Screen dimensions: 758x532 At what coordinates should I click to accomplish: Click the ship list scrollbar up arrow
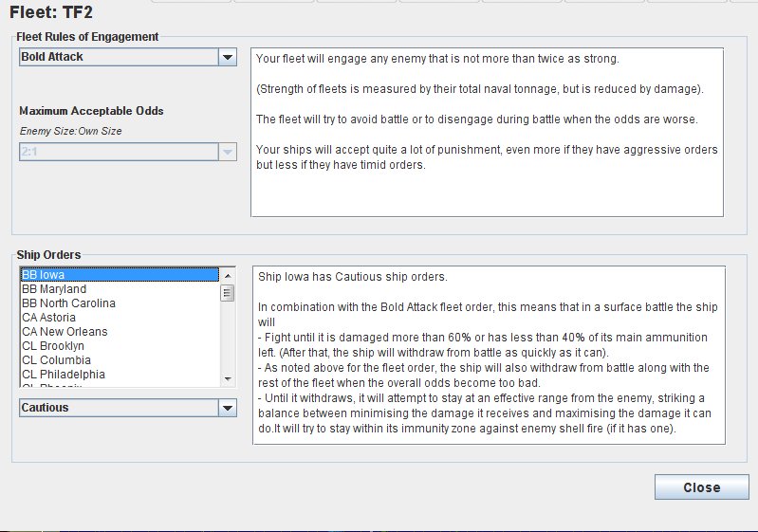point(228,275)
